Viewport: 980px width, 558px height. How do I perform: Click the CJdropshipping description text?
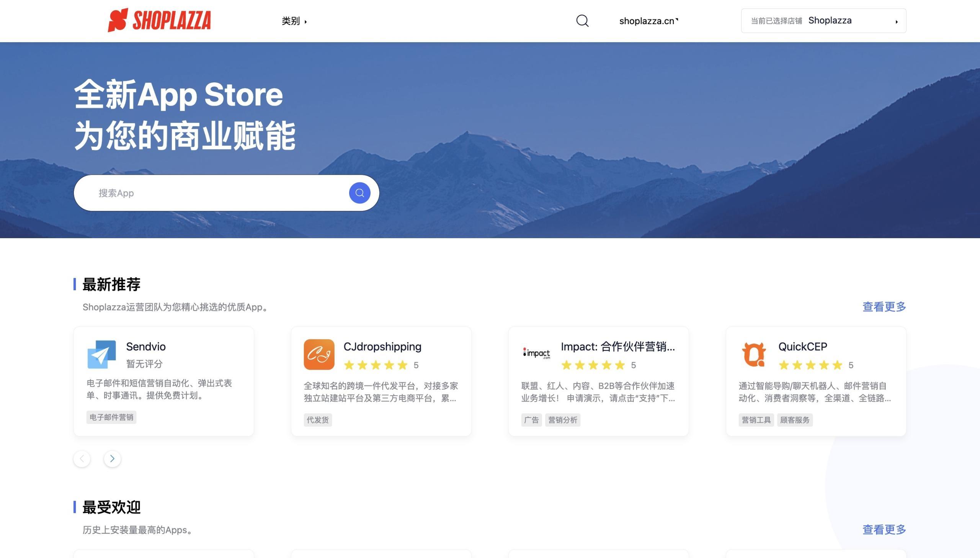(x=380, y=392)
